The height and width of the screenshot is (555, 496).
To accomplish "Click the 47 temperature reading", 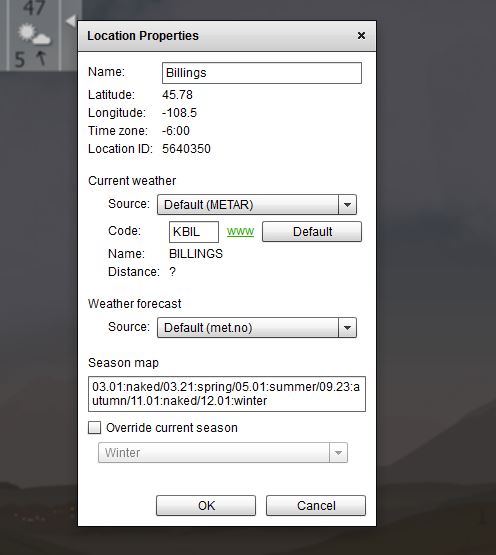I will point(34,8).
